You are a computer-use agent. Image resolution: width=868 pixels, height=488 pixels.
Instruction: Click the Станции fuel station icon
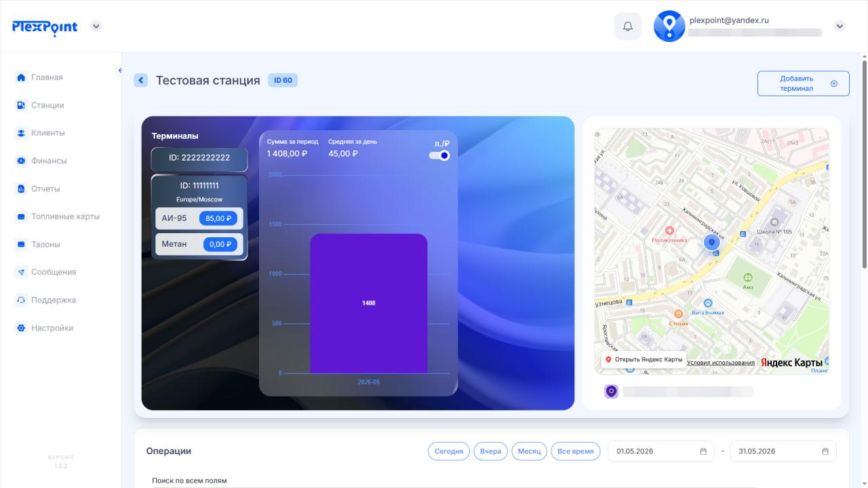tap(21, 105)
